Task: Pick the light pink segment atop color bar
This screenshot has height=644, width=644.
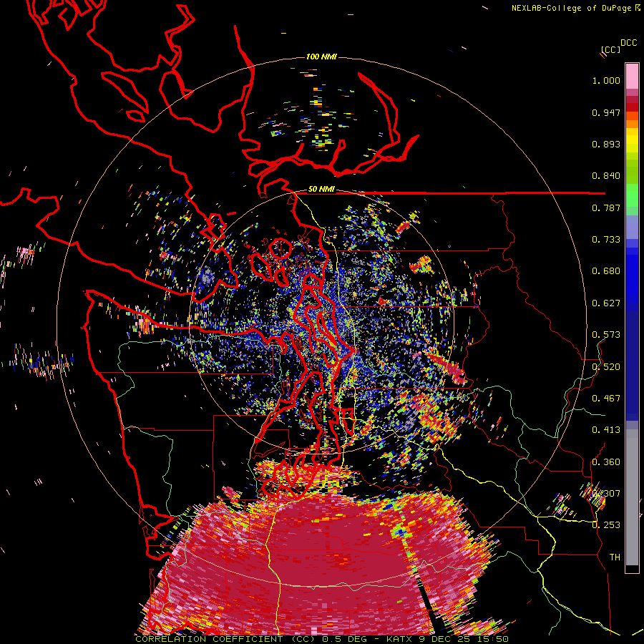Action: coord(632,76)
